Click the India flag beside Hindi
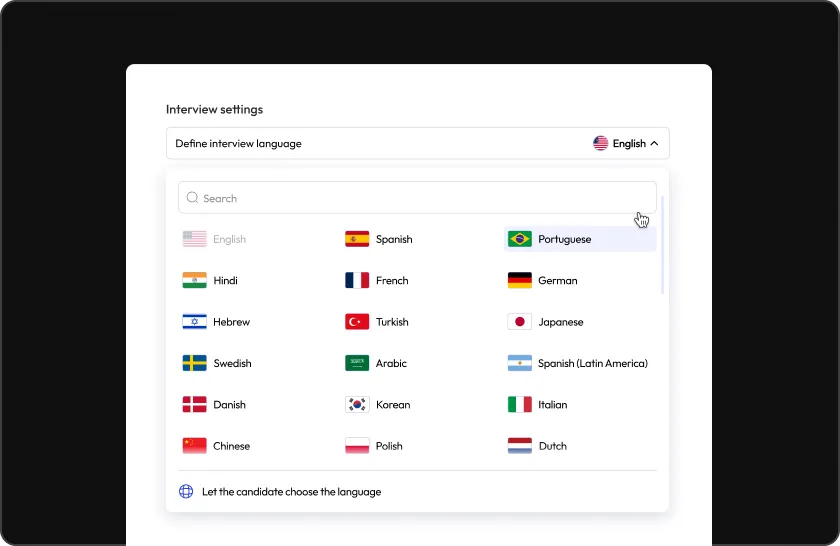The width and height of the screenshot is (840, 546). click(x=194, y=280)
